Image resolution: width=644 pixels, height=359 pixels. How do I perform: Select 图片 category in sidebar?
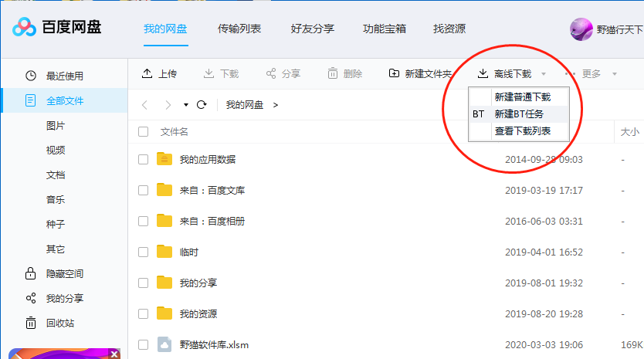point(56,126)
